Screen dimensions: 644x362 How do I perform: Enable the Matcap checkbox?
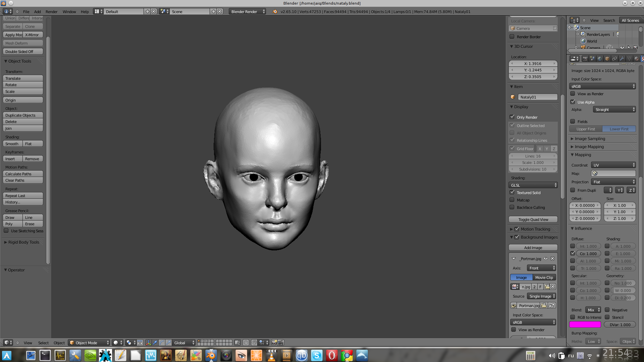click(512, 200)
